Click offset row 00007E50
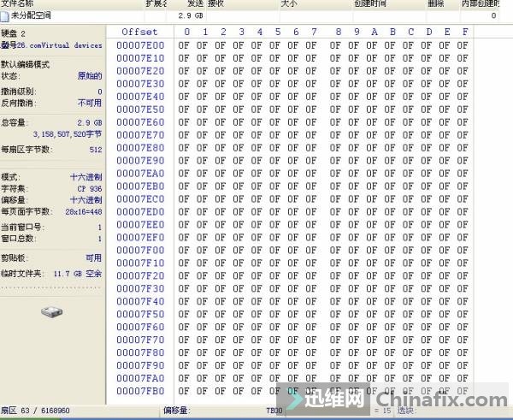The width and height of the screenshot is (513, 420). [140, 109]
